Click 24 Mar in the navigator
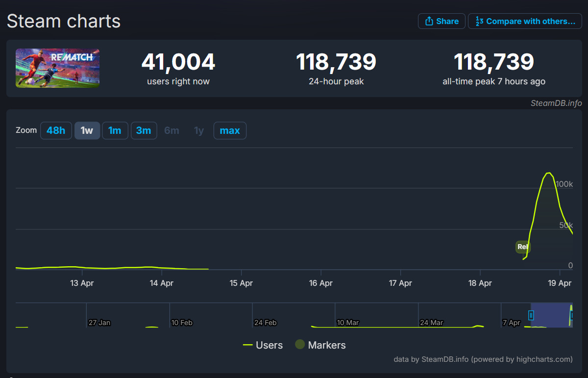The width and height of the screenshot is (588, 378). tap(431, 323)
